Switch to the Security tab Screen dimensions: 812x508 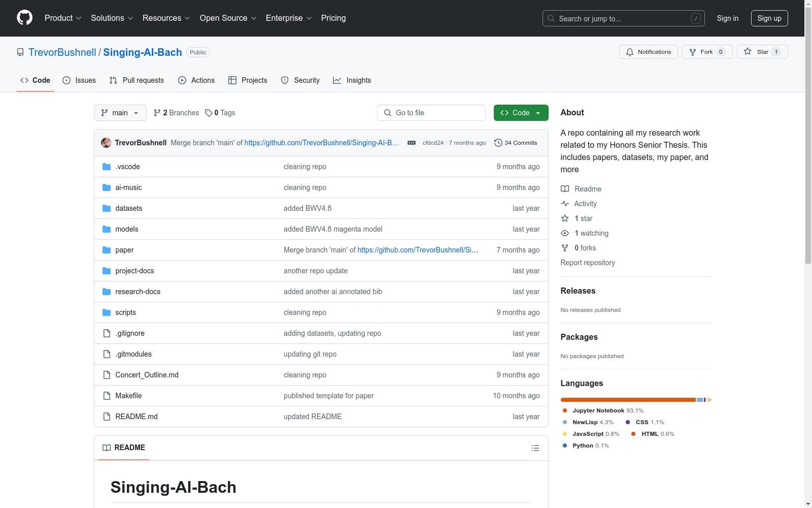[300, 80]
